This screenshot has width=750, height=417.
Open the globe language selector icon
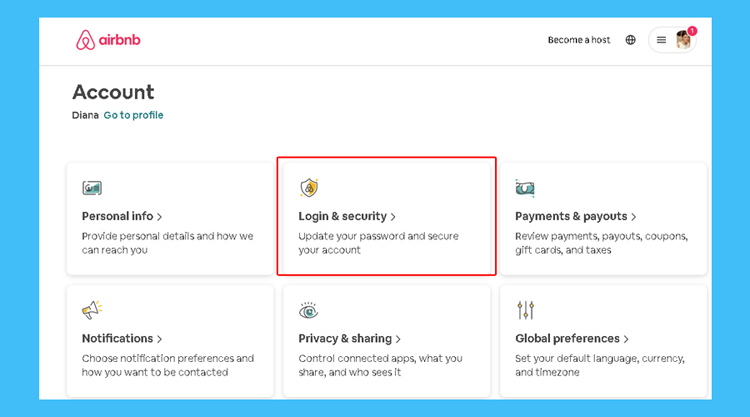pos(630,40)
